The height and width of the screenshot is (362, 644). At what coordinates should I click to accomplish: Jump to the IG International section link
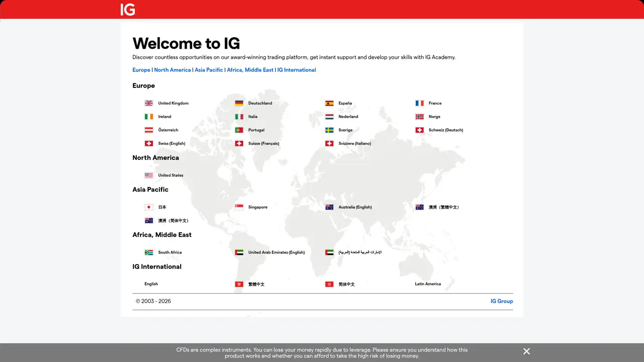[x=296, y=70]
